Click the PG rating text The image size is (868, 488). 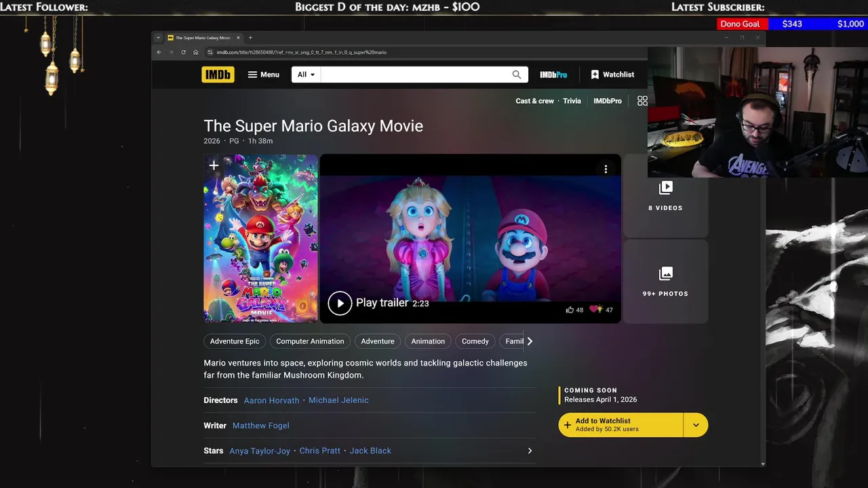(x=234, y=141)
